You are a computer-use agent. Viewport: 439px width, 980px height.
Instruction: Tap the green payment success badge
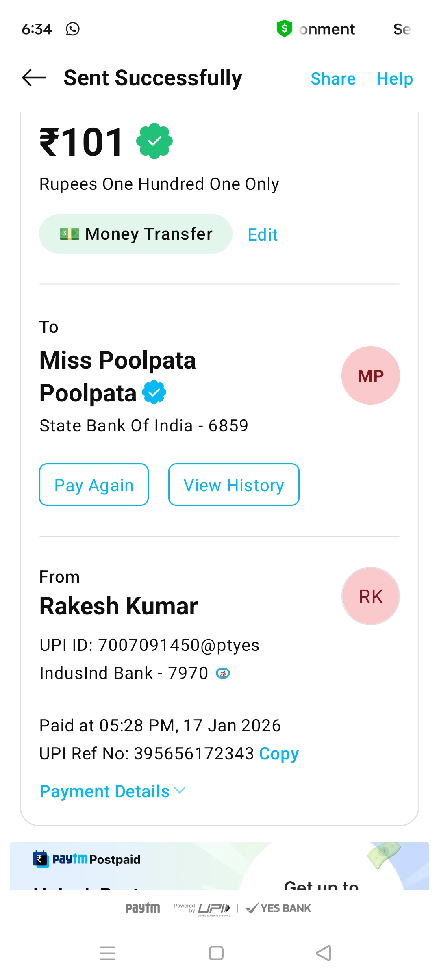coord(154,141)
